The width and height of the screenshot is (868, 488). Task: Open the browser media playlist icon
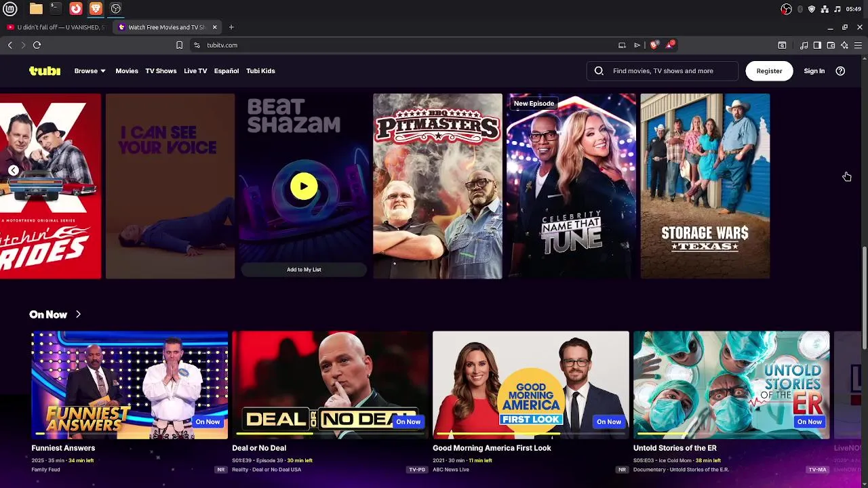tap(804, 45)
